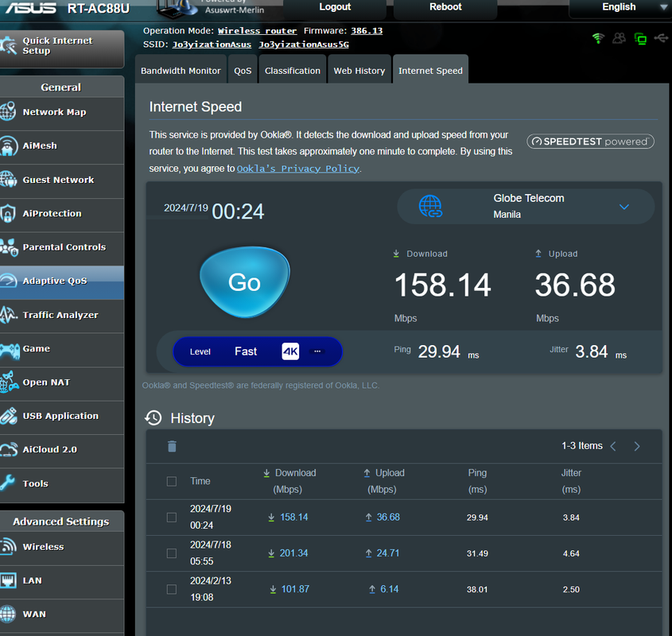Switch to the Web History tab
672x636 pixels.
point(359,70)
